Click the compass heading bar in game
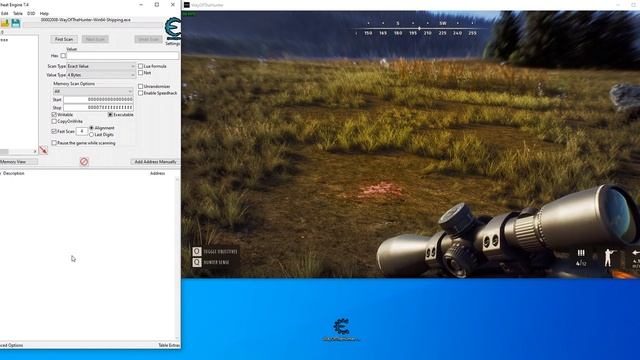Screen dimensions: 640x360 [420, 29]
